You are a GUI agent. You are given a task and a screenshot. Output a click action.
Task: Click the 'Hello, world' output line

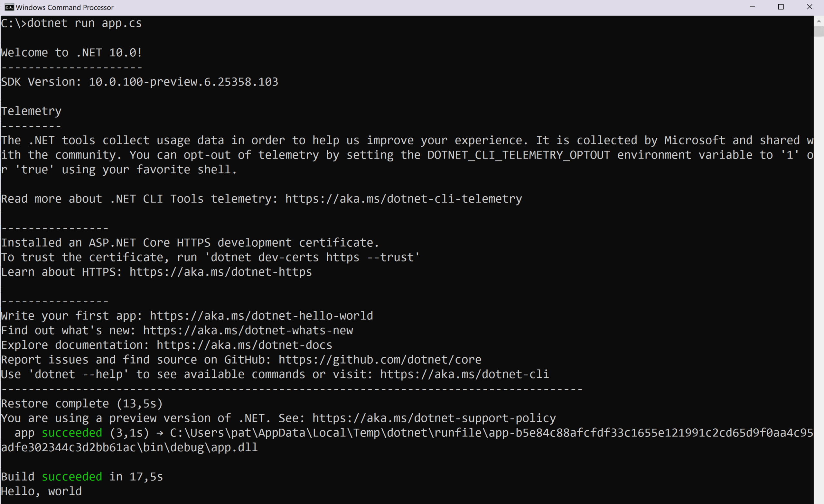tap(42, 491)
